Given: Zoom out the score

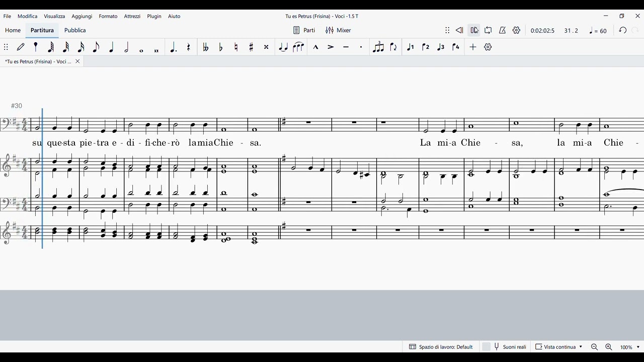Looking at the screenshot, I should (594, 347).
